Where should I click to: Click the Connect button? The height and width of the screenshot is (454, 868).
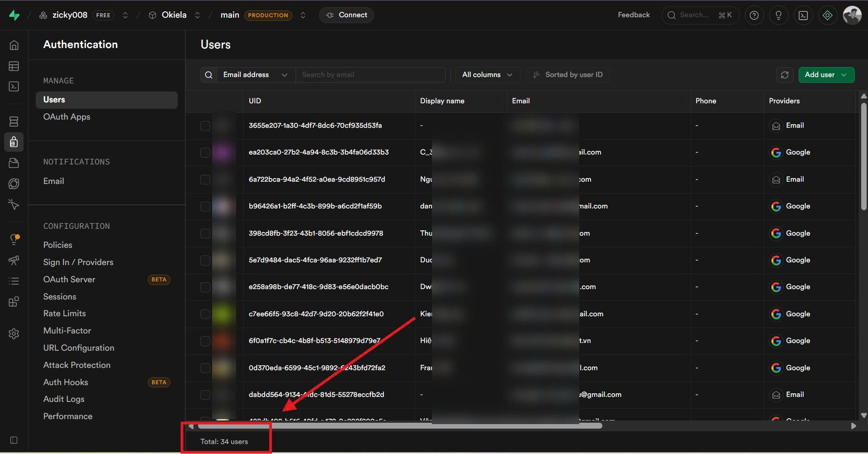(x=346, y=15)
